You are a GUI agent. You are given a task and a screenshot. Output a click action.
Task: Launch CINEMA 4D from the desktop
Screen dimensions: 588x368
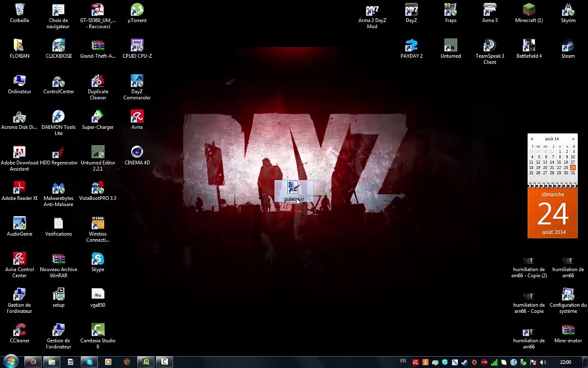point(137,155)
